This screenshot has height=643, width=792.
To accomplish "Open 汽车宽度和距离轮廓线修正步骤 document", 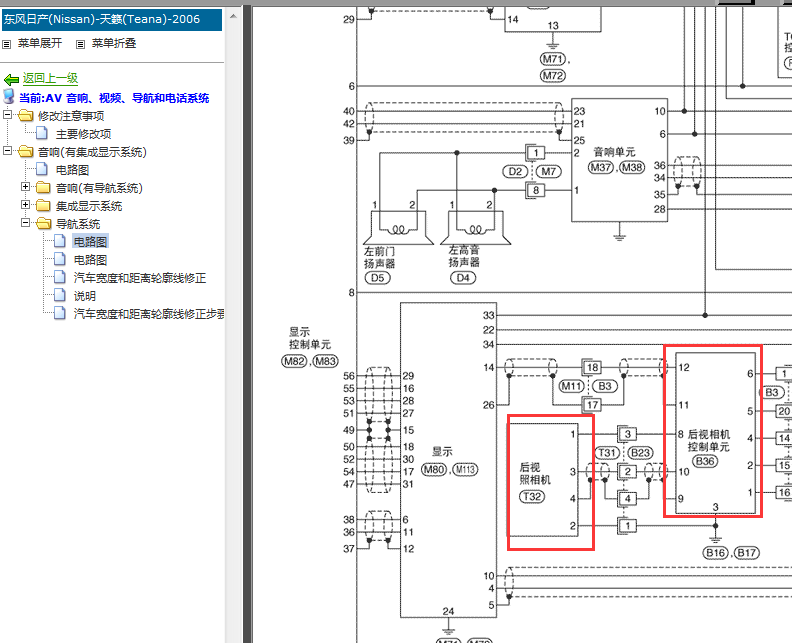I will [x=149, y=314].
